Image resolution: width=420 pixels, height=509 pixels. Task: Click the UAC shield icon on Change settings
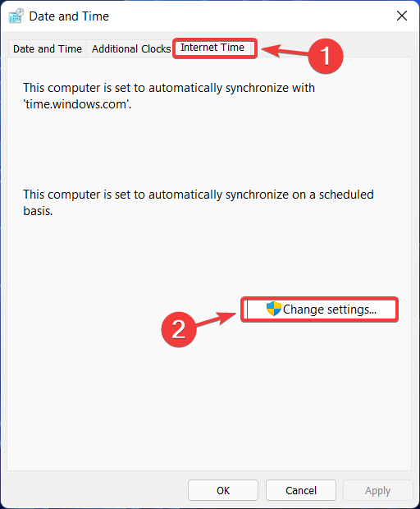pos(273,309)
